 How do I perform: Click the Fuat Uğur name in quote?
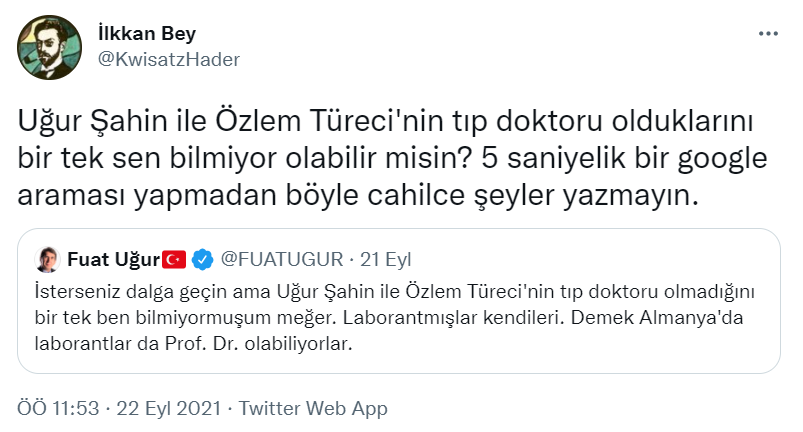click(x=113, y=260)
